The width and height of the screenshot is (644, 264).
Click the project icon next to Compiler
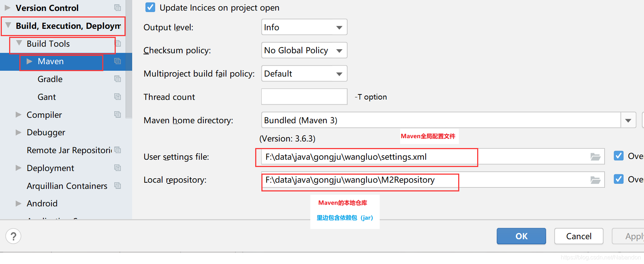118,114
